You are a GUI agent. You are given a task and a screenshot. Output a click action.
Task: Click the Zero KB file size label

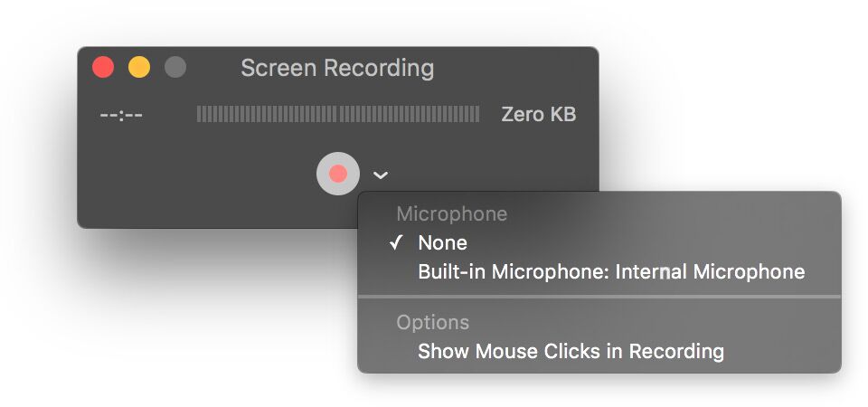tap(538, 115)
